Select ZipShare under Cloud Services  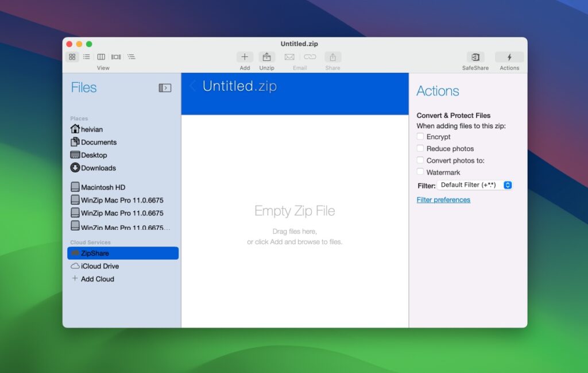tap(94, 253)
